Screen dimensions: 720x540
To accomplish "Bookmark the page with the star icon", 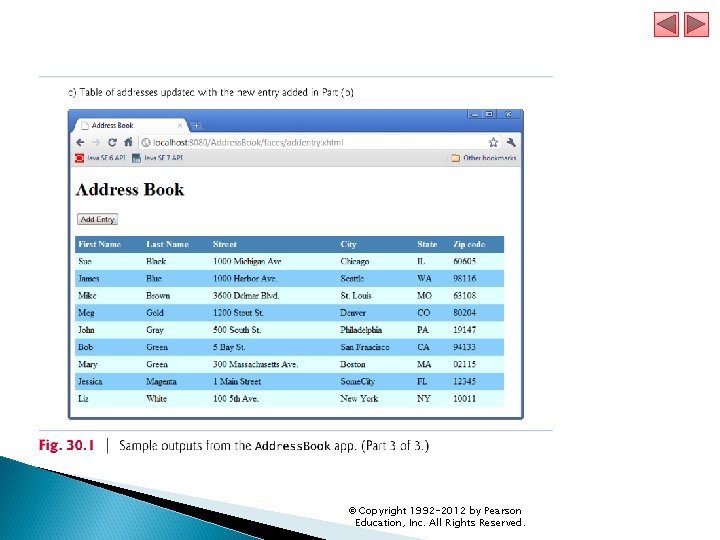I will 493,142.
